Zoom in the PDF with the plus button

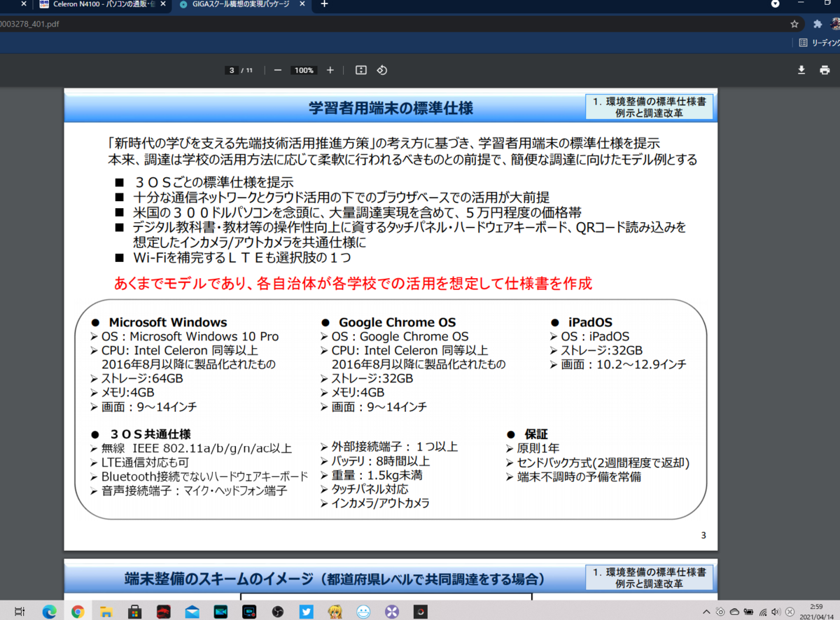pos(330,70)
